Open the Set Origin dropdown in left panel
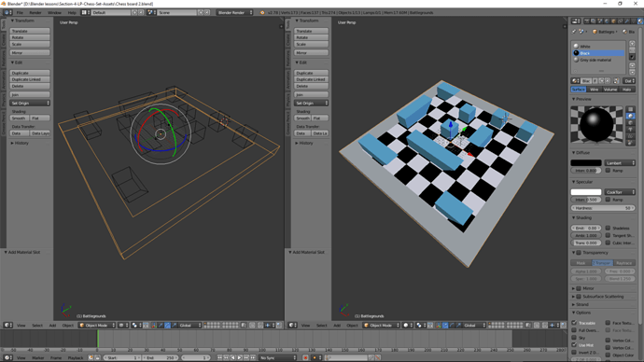644x362 pixels. (x=30, y=103)
